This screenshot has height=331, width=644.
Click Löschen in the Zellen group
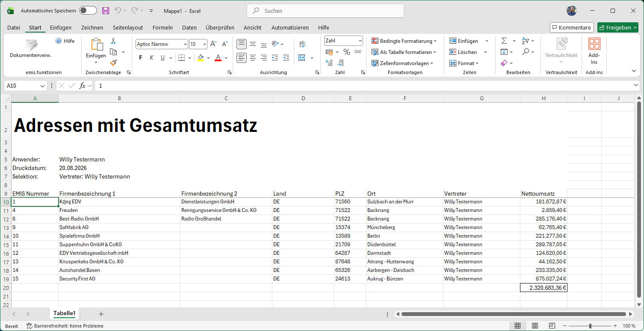463,52
